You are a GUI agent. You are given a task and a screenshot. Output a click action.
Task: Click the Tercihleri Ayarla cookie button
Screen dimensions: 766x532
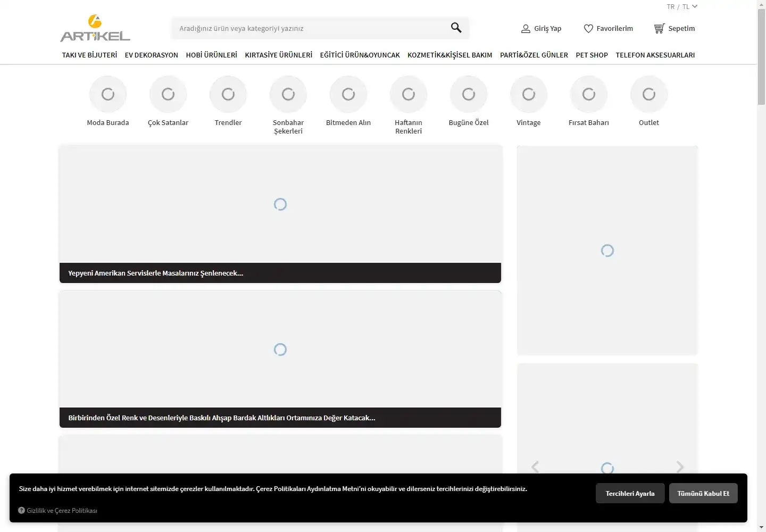(x=630, y=493)
